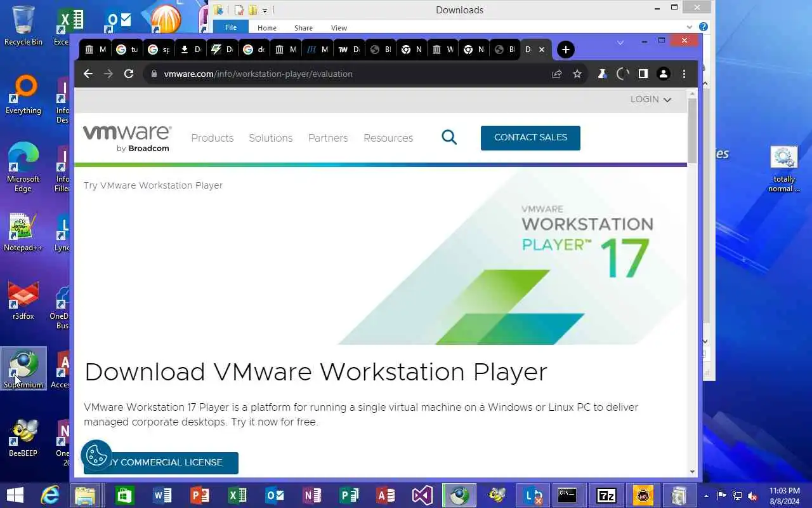Click the web page vertical scrollbar thumb
Viewport: 812px width, 508px height.
point(692,130)
